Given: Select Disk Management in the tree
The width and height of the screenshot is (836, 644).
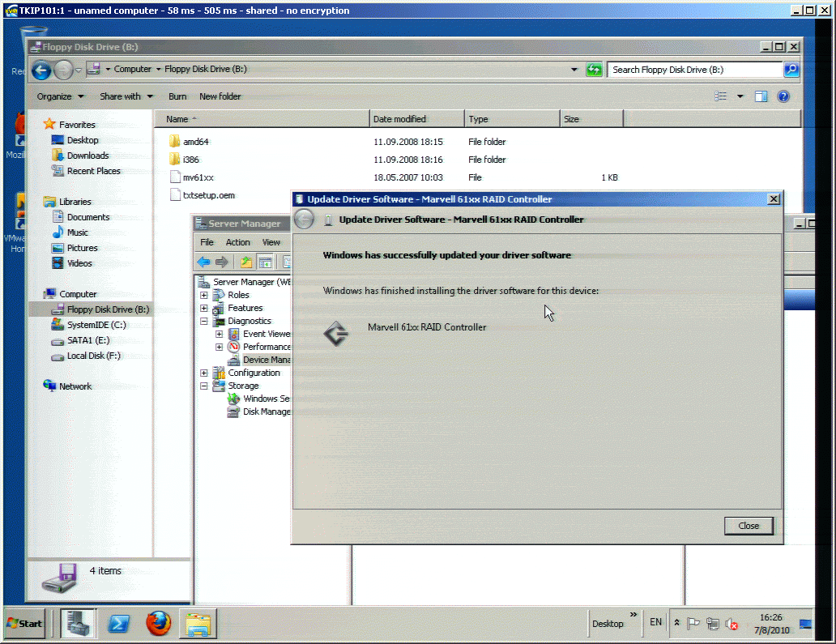Looking at the screenshot, I should 260,412.
